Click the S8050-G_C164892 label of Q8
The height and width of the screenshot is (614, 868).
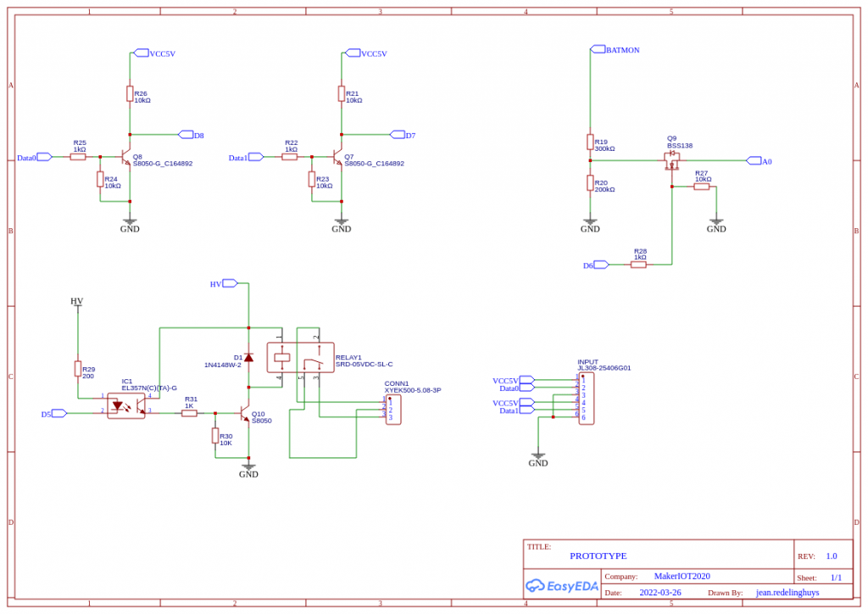[x=163, y=164]
